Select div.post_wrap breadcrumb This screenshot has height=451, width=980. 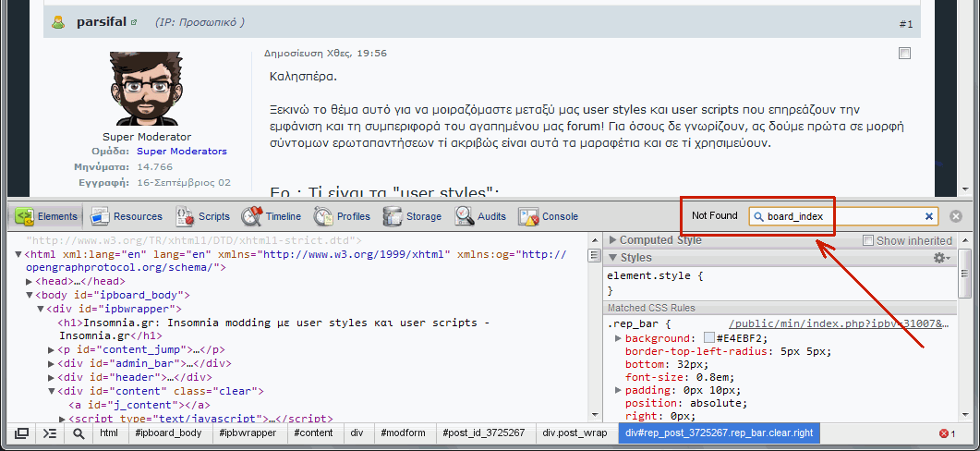pos(575,433)
